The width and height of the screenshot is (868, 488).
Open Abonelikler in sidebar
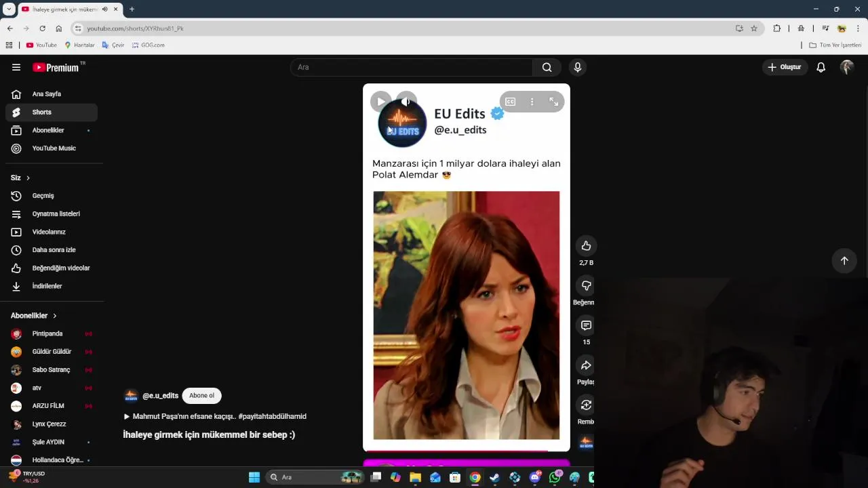click(52, 130)
